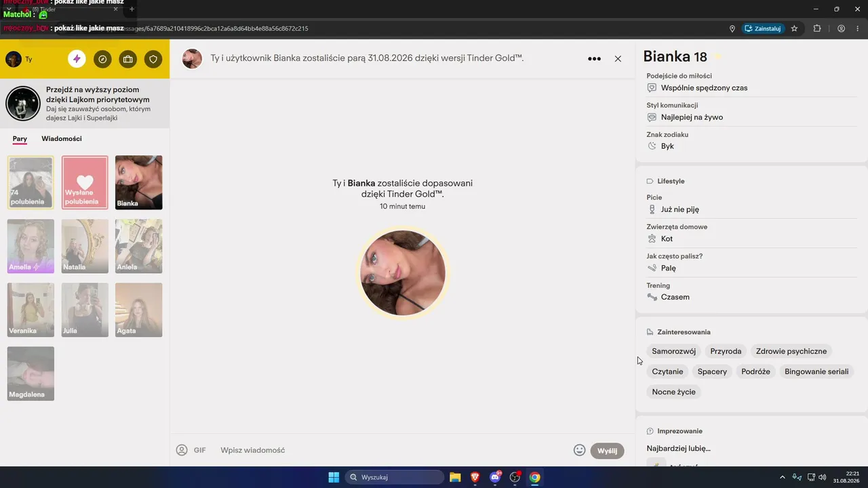Click the pet value Kot
868x488 pixels.
667,239
